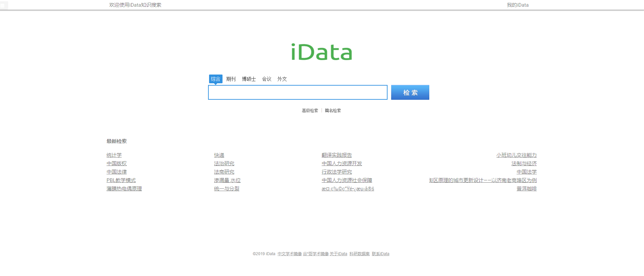The height and width of the screenshot is (276, 644).
Task: Click the iData logo
Action: point(322,52)
